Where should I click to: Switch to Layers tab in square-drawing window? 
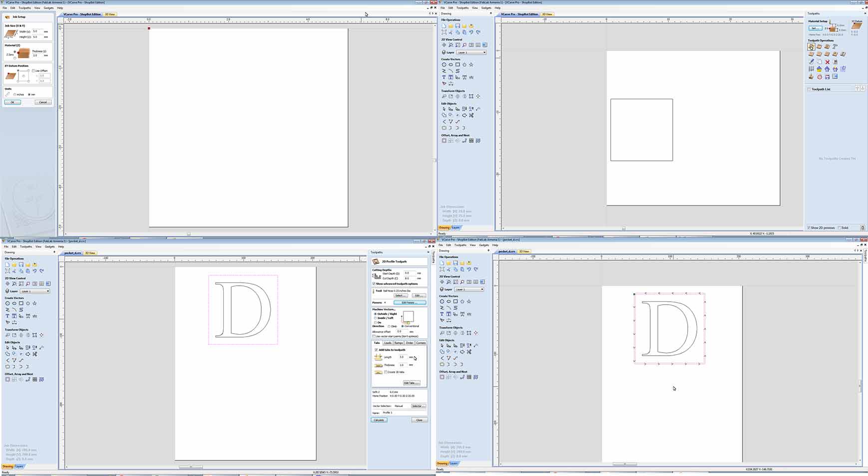pos(455,228)
